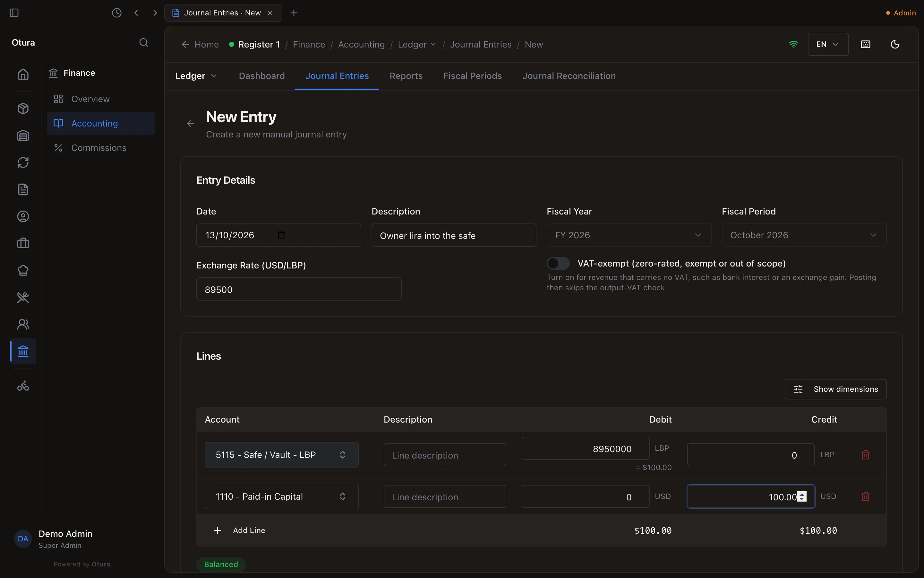Switch theme with the moon icon
Image resolution: width=924 pixels, height=578 pixels.
(895, 44)
